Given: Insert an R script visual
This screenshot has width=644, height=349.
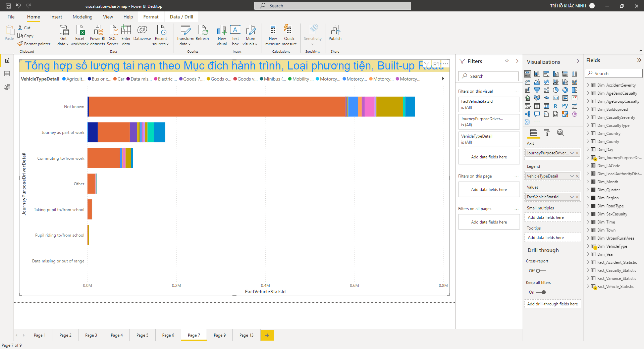Looking at the screenshot, I should [x=556, y=106].
